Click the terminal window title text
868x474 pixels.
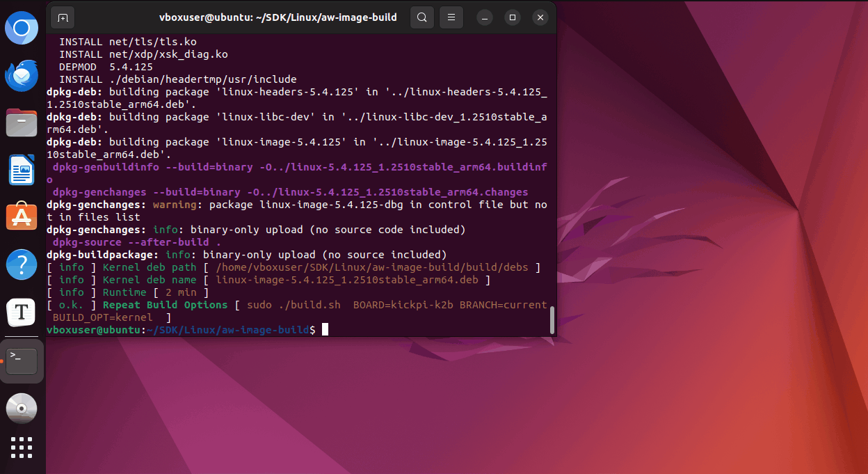click(278, 17)
